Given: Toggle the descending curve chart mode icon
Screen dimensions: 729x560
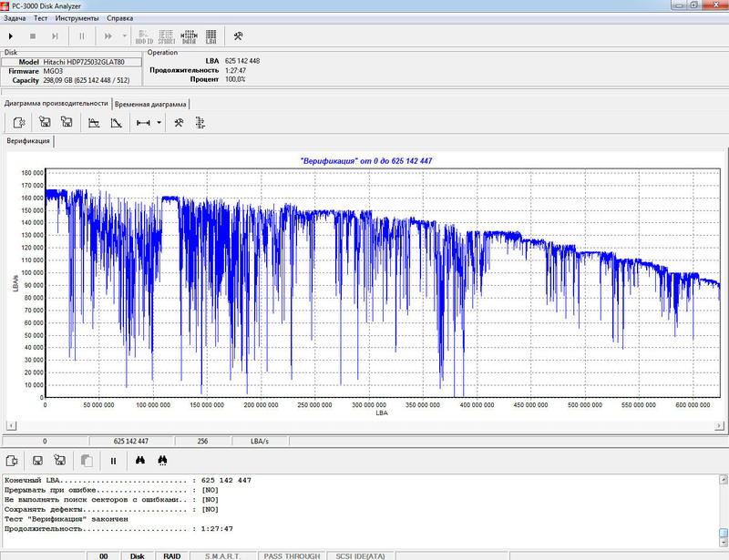Looking at the screenshot, I should 116,123.
